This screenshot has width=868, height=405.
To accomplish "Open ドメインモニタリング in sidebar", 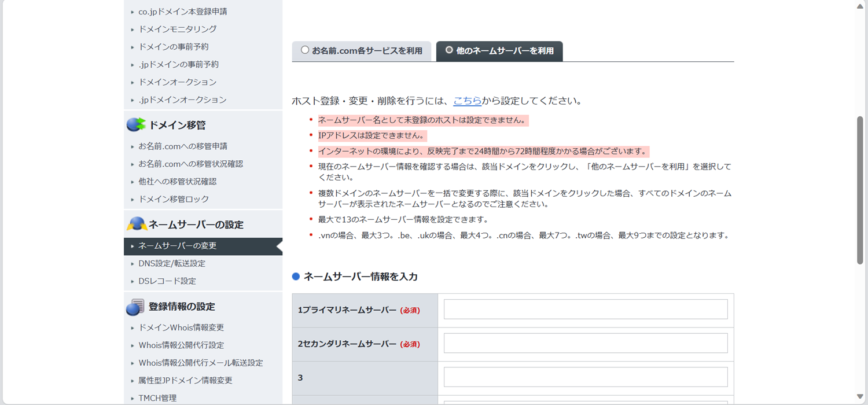I will pos(178,29).
